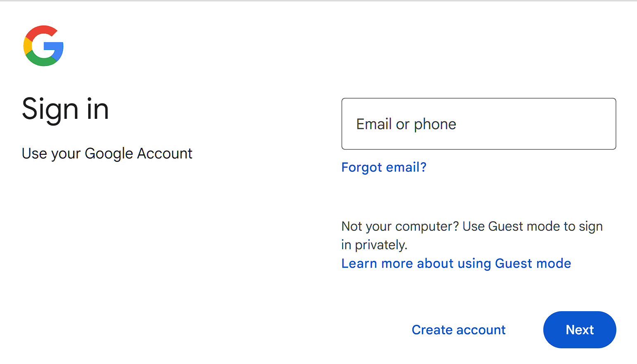Open the Forgot email? link
This screenshot has width=637, height=364.
pyautogui.click(x=384, y=167)
